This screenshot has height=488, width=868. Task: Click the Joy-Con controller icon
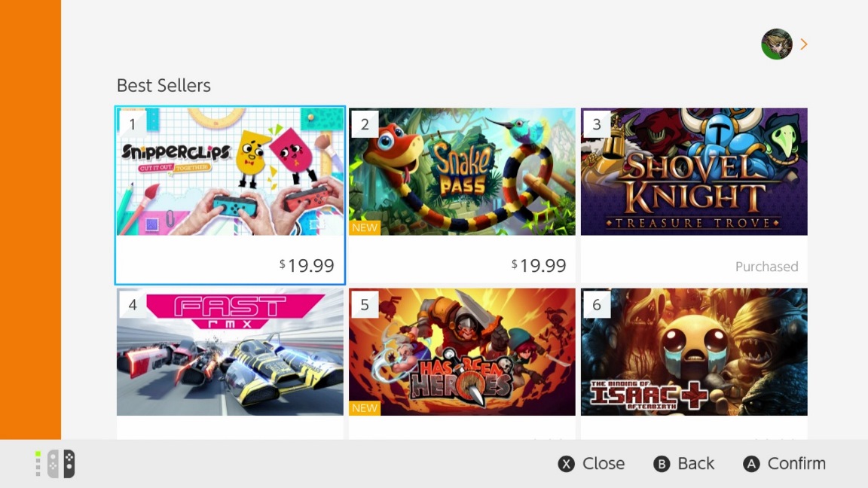(61, 464)
